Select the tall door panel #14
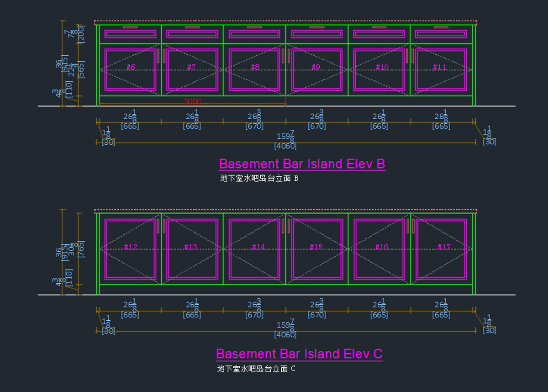The height and width of the screenshot is (392, 548). [x=258, y=247]
